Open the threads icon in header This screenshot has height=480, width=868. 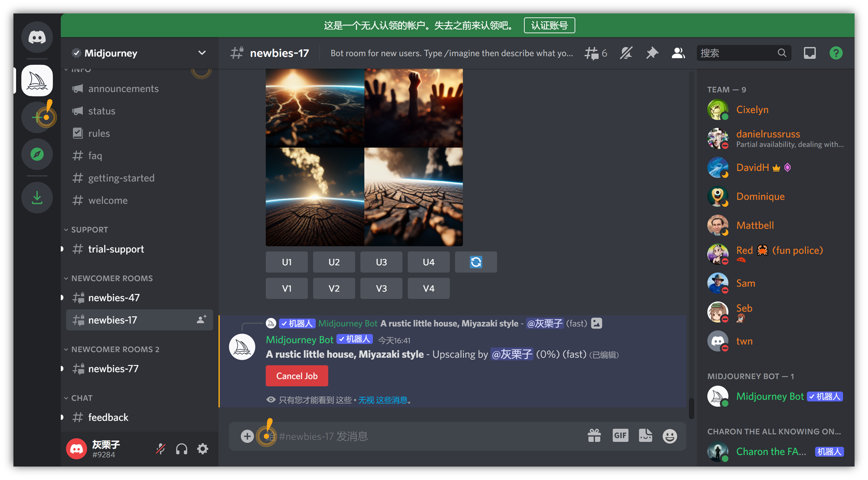(592, 53)
